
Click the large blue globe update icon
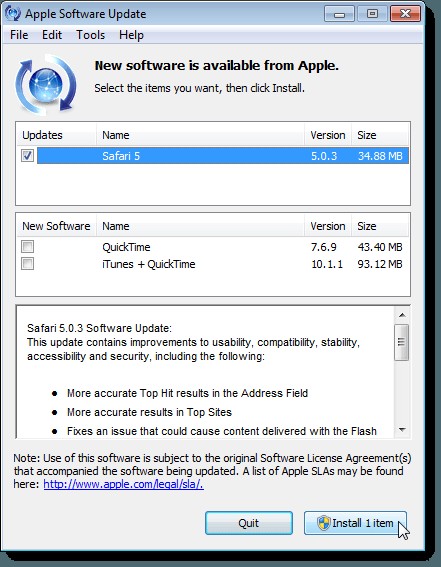tap(46, 84)
